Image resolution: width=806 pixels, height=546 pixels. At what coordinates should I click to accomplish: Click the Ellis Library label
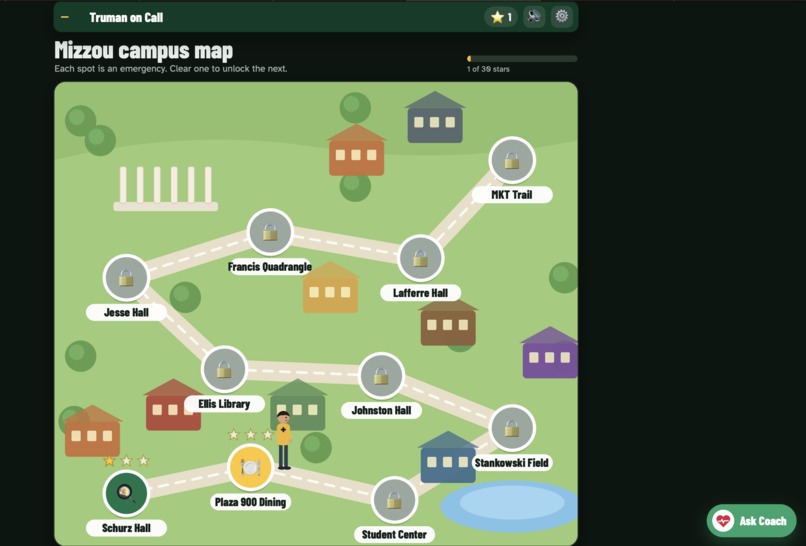224,404
